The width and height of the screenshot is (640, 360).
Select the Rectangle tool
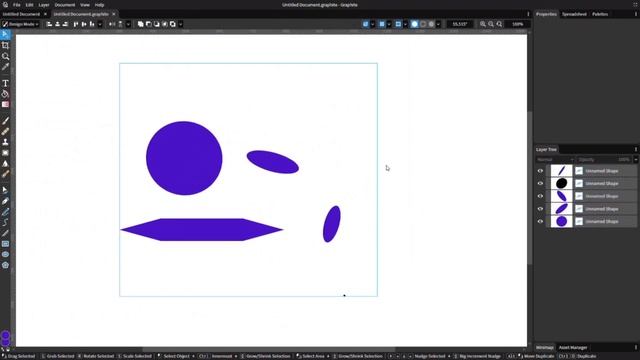click(x=5, y=244)
